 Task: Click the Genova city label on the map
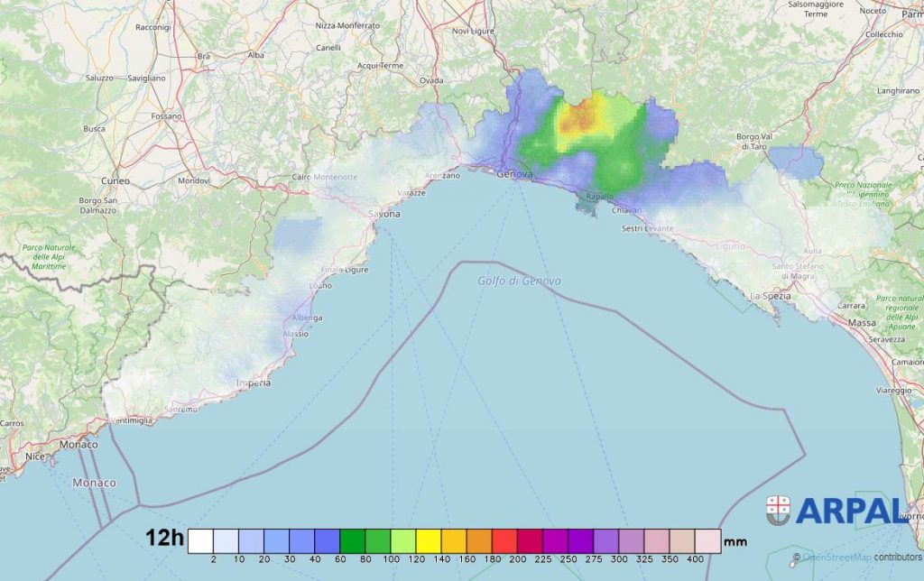(x=515, y=173)
